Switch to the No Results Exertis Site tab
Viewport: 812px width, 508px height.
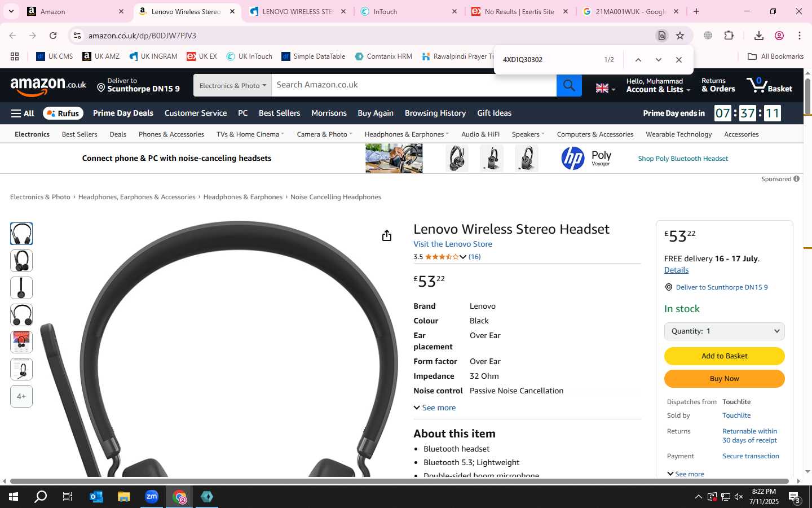(519, 11)
